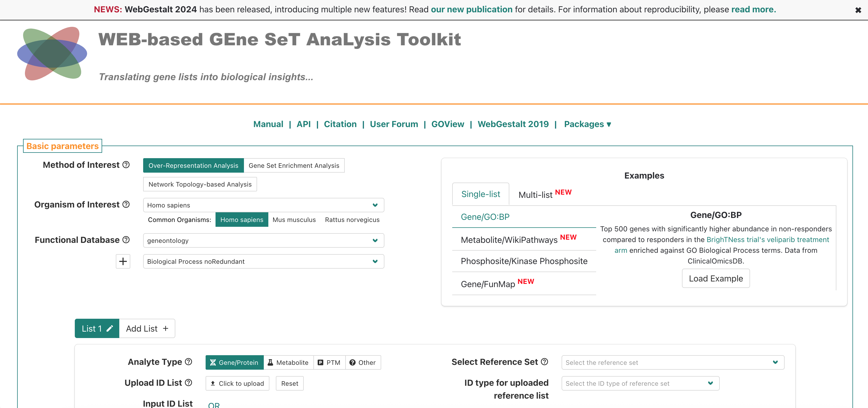The width and height of the screenshot is (868, 408).
Task: Click the Click to upload button
Action: pos(237,383)
